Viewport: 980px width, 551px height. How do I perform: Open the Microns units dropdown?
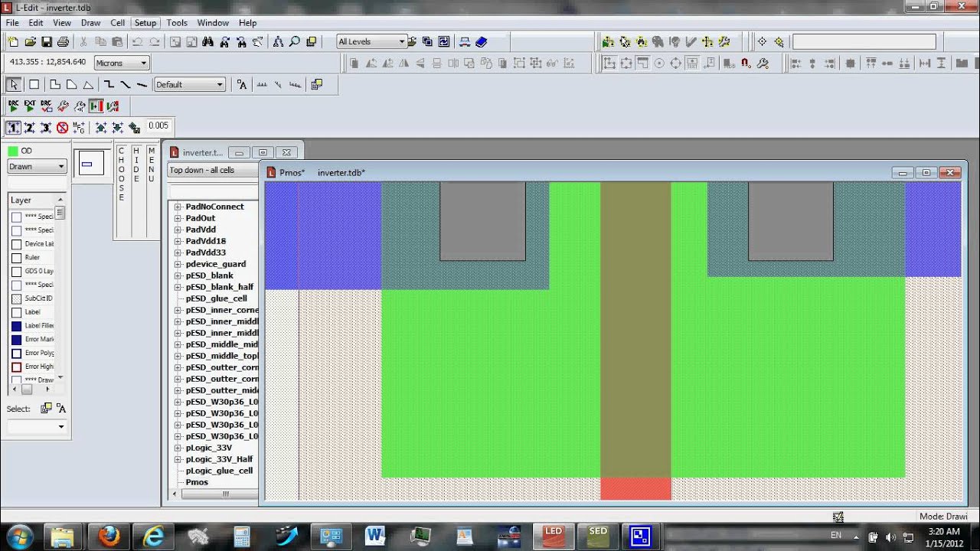(122, 63)
